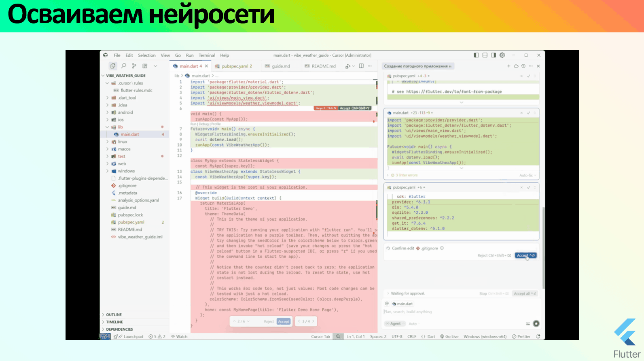Click the cloud icon in chat header
Screen dimensions: 644x361
coord(516,66)
